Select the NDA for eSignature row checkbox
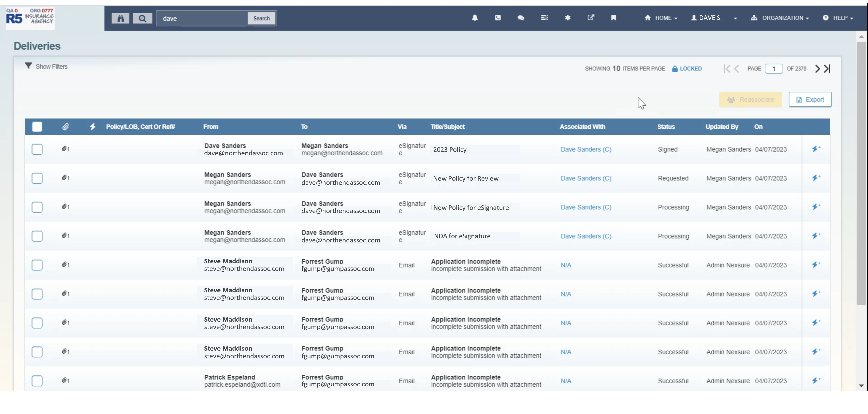This screenshot has height=414, width=868. click(37, 236)
